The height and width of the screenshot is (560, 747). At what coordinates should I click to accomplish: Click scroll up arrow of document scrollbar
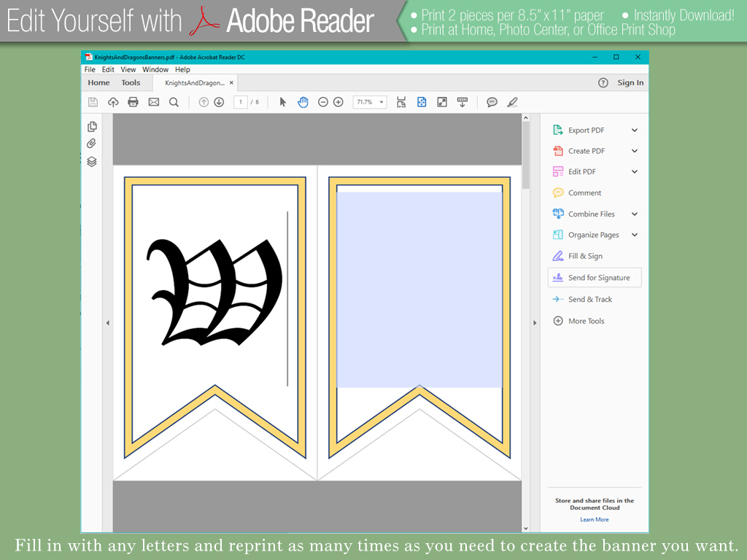[526, 117]
